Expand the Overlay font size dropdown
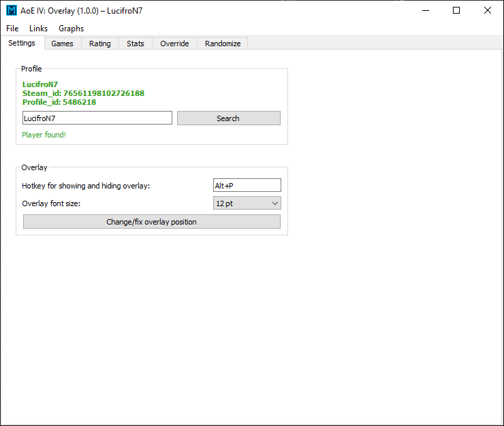This screenshot has height=426, width=504. (247, 203)
